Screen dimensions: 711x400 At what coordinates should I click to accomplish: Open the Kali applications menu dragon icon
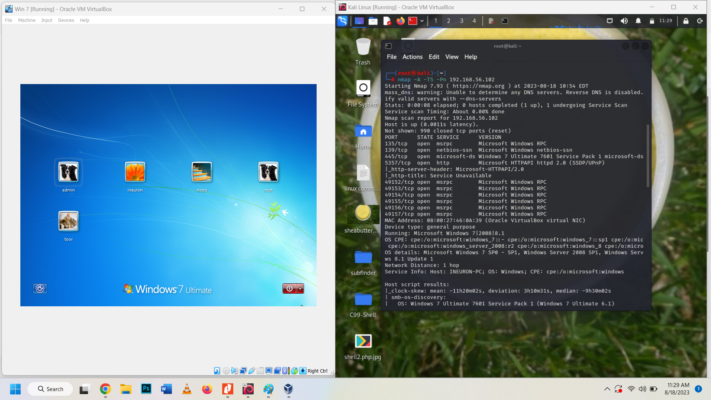(x=342, y=21)
